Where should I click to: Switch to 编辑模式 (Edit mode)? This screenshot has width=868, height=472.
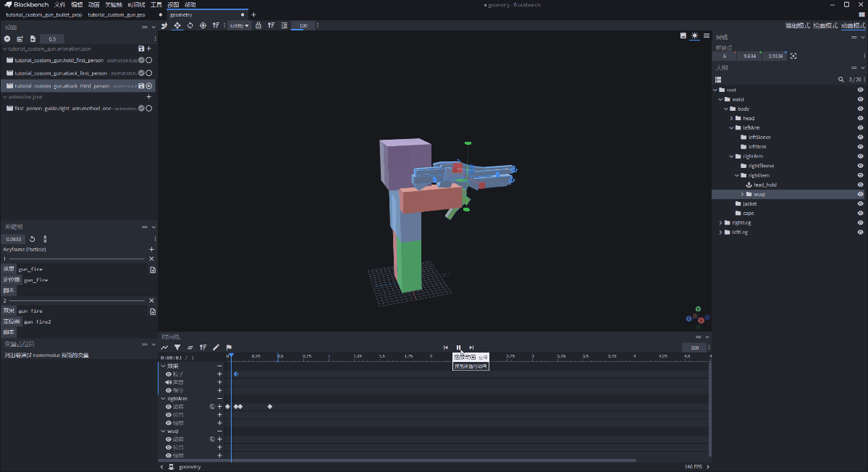[798, 25]
